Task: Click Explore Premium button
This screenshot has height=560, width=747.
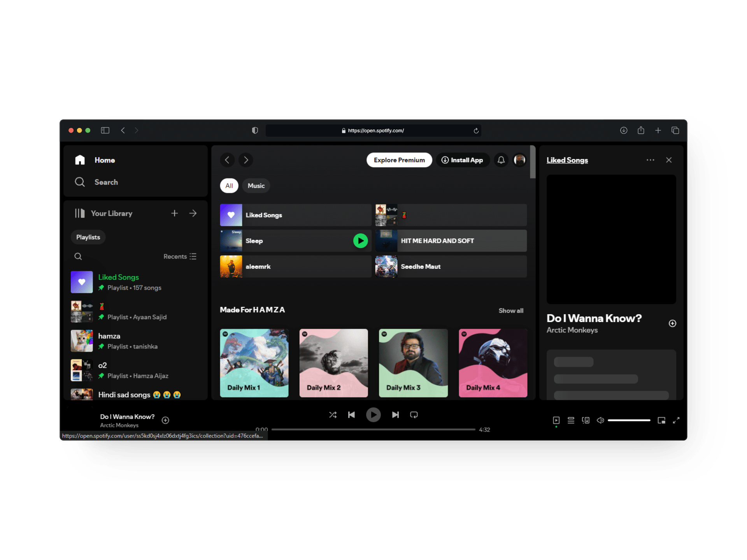Action: pyautogui.click(x=399, y=160)
